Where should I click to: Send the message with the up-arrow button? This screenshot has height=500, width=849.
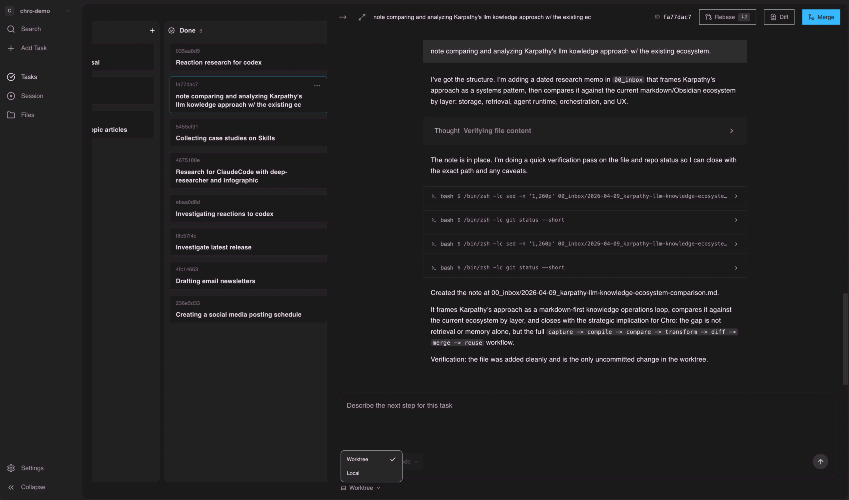point(820,462)
